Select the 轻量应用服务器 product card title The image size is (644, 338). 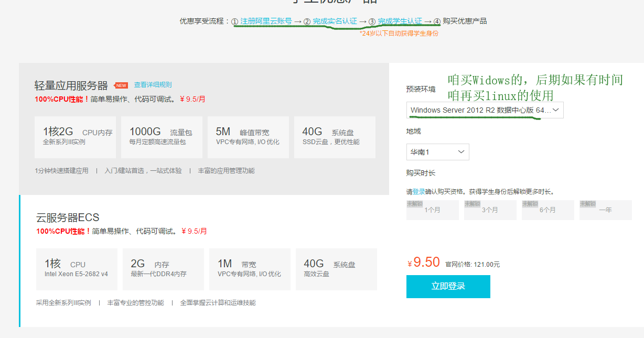pos(71,85)
